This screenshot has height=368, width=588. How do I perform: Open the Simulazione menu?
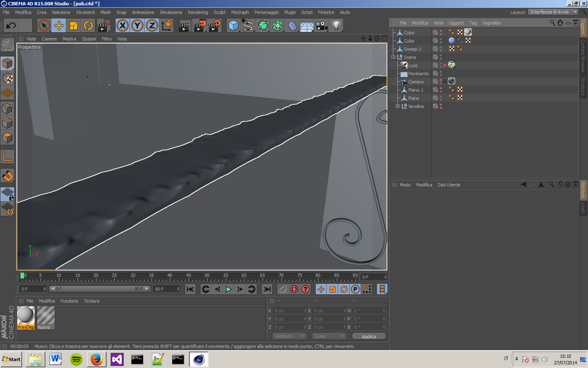click(x=171, y=12)
